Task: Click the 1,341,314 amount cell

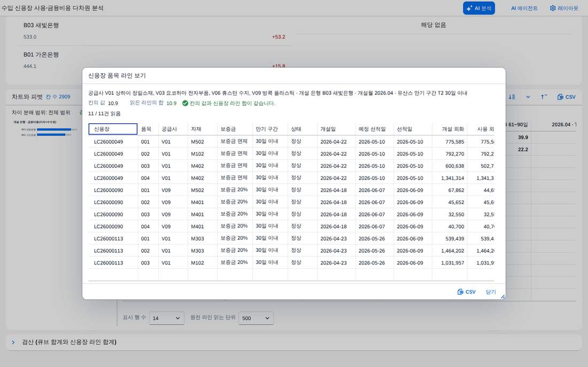Action: (449, 178)
